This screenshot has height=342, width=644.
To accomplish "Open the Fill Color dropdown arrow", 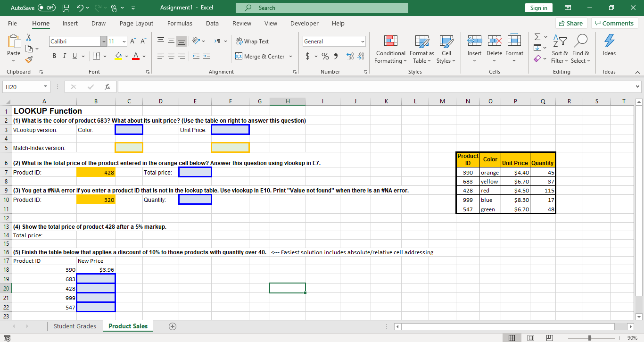I will click(125, 56).
